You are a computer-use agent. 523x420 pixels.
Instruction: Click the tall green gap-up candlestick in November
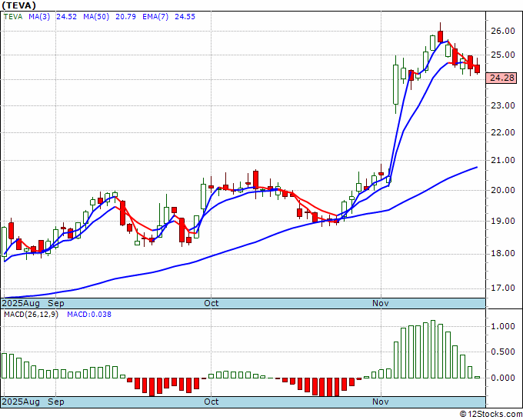tap(395, 85)
